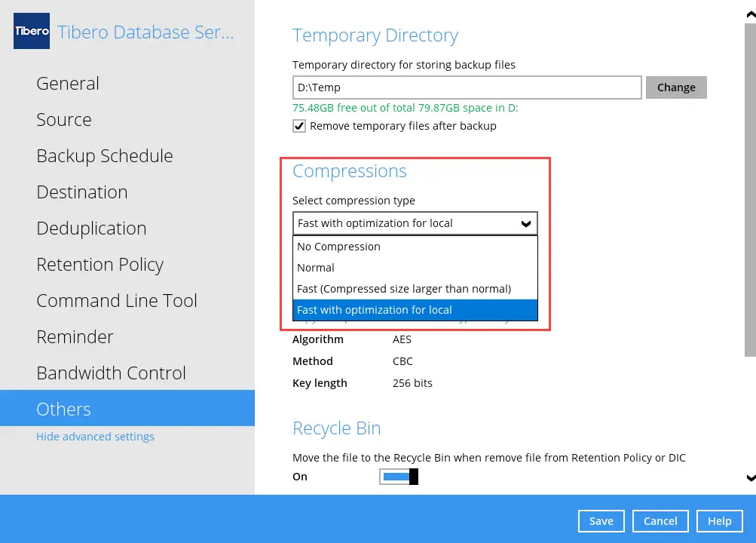Open Backup Schedule settings

(105, 156)
